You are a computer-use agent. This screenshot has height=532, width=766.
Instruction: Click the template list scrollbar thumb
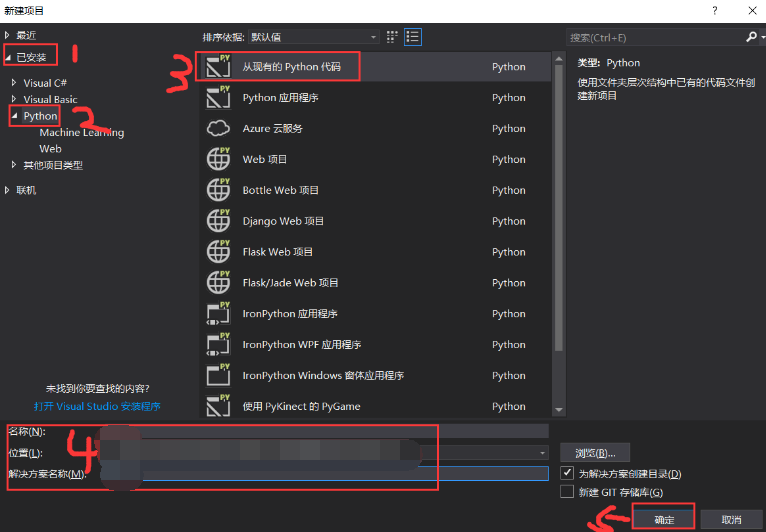(559, 209)
